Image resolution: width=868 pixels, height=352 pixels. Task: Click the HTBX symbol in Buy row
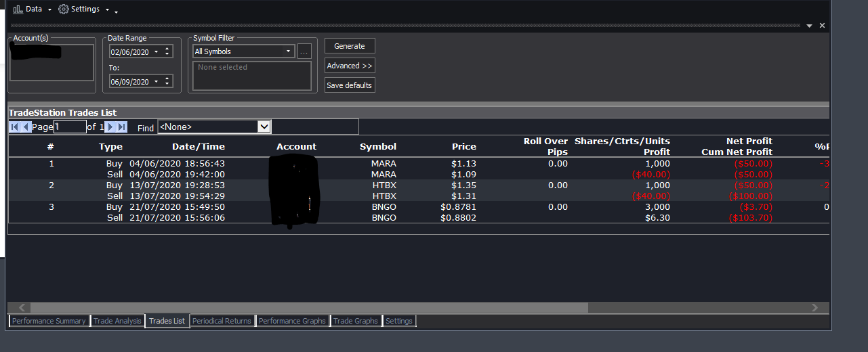point(384,185)
